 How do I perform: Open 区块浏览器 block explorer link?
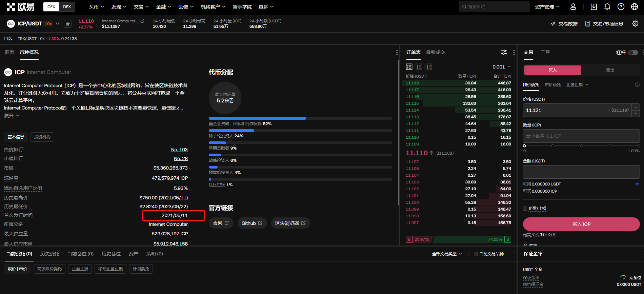(290, 223)
